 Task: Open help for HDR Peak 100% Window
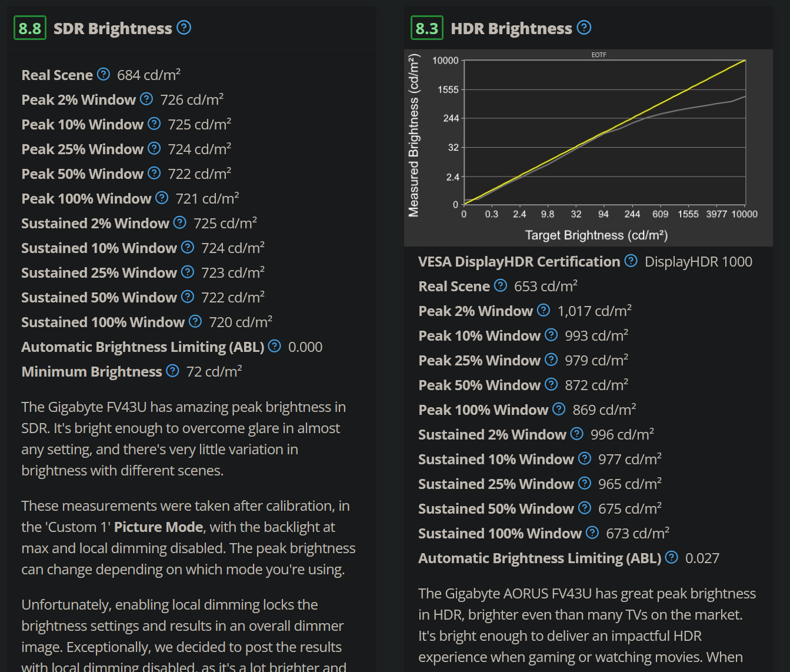559,409
